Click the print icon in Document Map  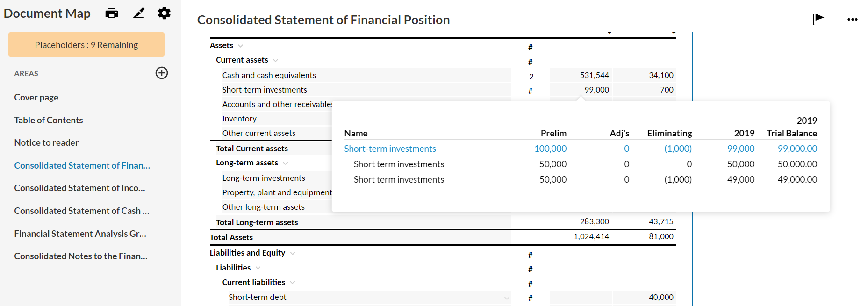pos(112,13)
